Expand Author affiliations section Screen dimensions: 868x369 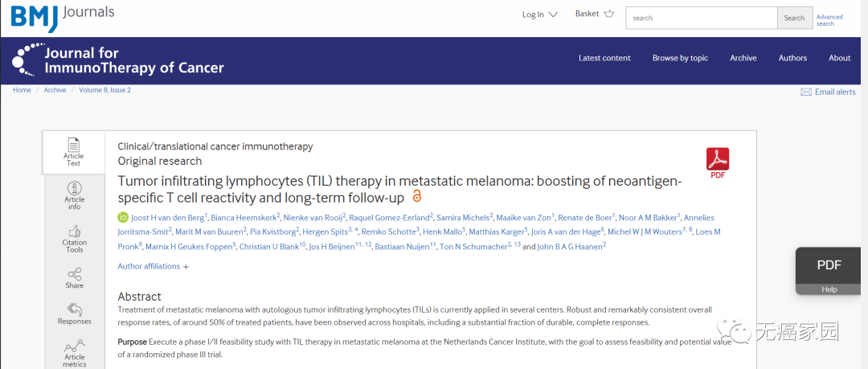[153, 266]
